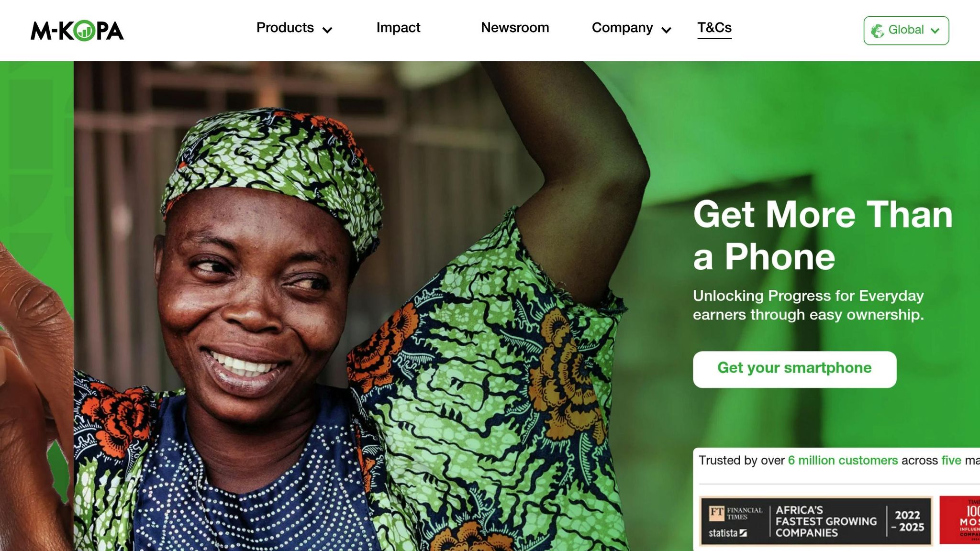980x551 pixels.
Task: Click the green 6 million customers text
Action: pos(843,460)
